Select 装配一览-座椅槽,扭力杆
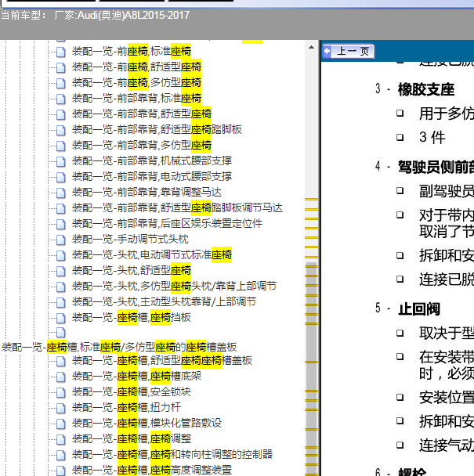Image resolution: width=474 pixels, height=476 pixels. [x=126, y=408]
